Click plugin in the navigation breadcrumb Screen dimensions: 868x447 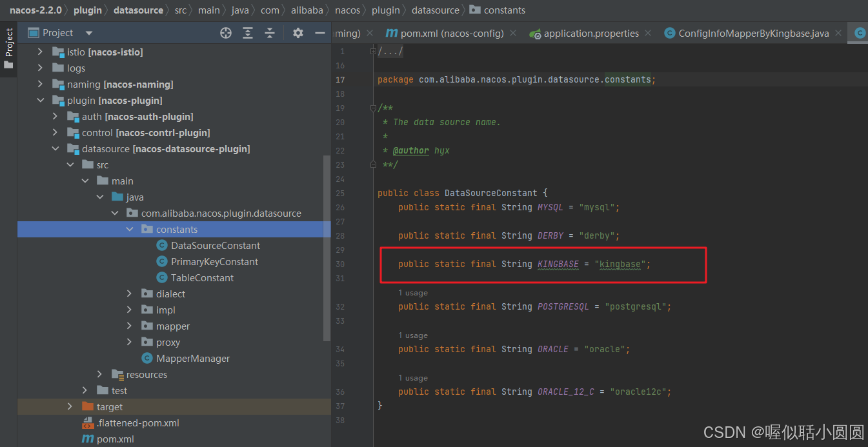88,10
